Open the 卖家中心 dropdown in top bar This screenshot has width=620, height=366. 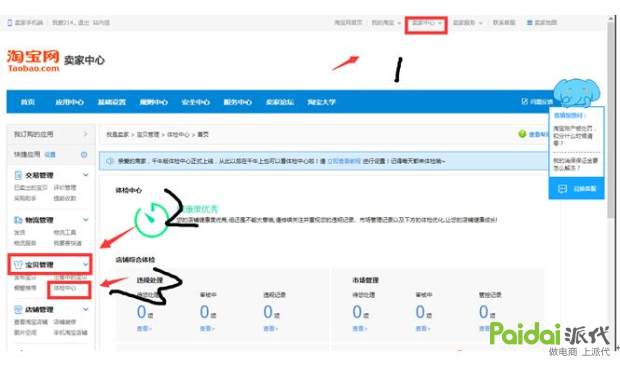tap(427, 23)
